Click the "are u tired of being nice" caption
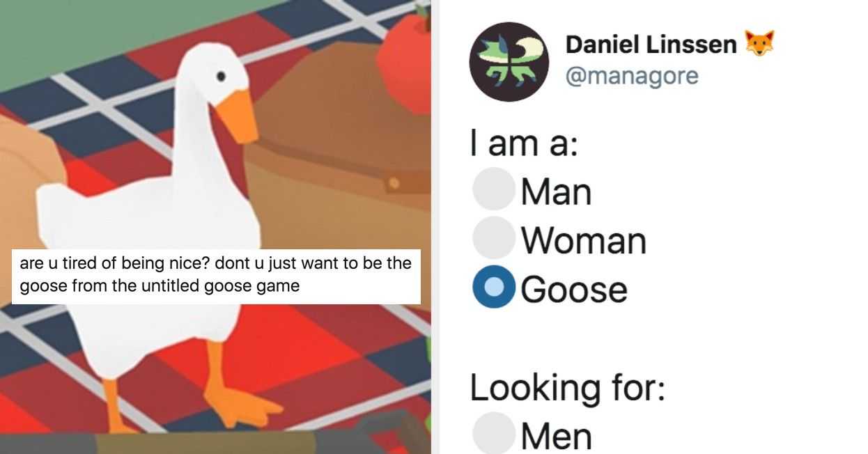The width and height of the screenshot is (868, 454). (216, 275)
